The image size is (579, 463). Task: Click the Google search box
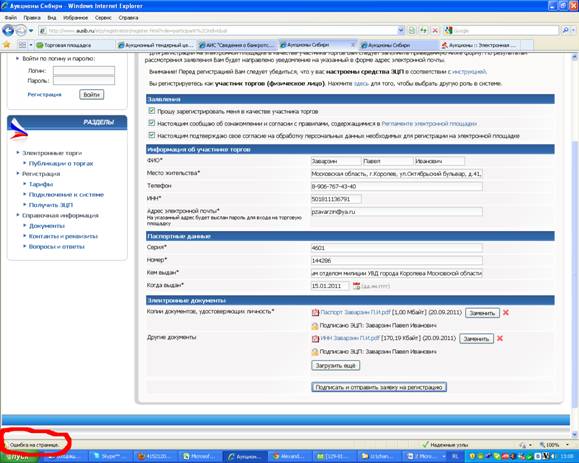click(505, 31)
